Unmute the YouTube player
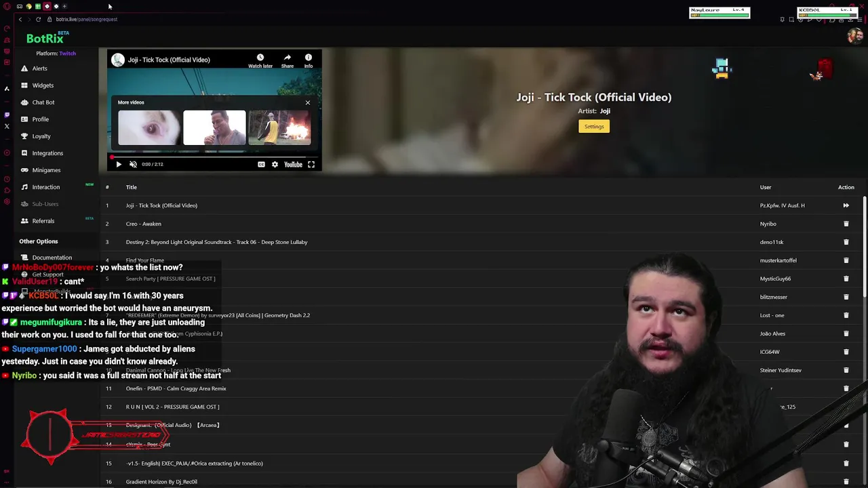868x488 pixels. tap(133, 164)
